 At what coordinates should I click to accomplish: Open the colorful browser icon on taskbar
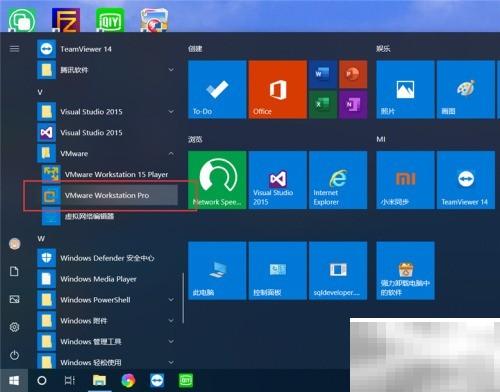[x=128, y=380]
